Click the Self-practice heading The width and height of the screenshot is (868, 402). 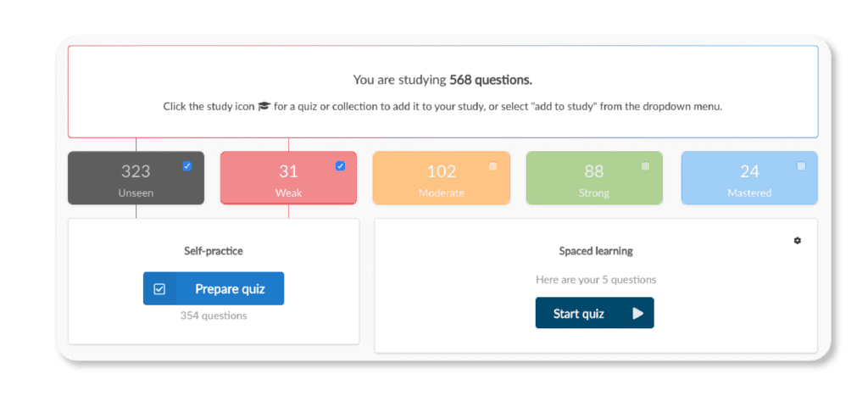(x=214, y=251)
